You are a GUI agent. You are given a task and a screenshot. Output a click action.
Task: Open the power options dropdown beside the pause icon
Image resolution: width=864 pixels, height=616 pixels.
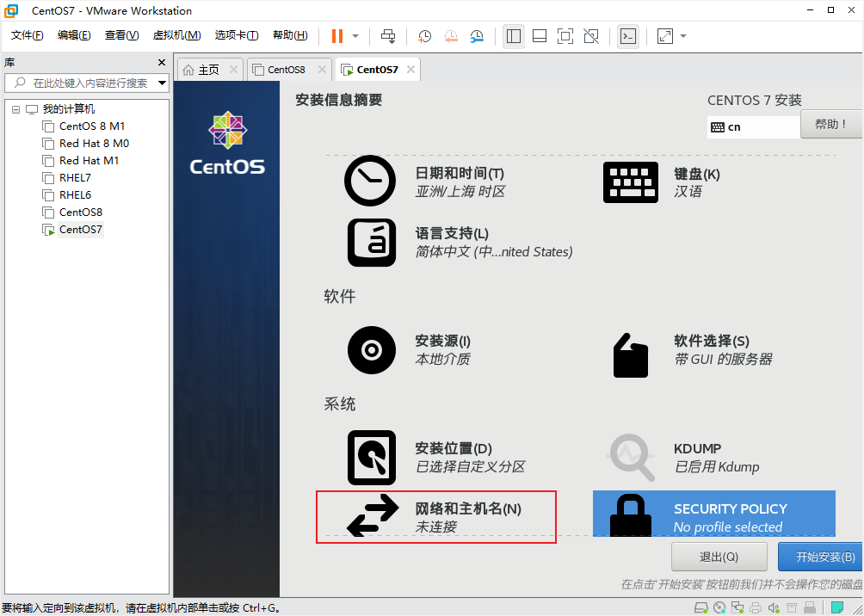355,36
